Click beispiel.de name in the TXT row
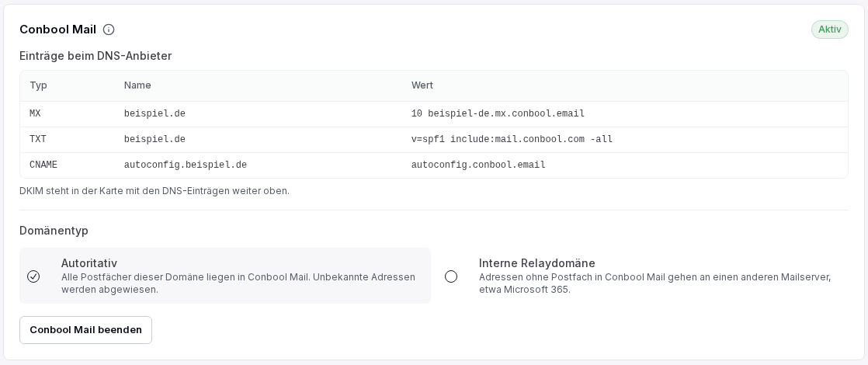Viewport: 868px width, 365px height. 155,139
